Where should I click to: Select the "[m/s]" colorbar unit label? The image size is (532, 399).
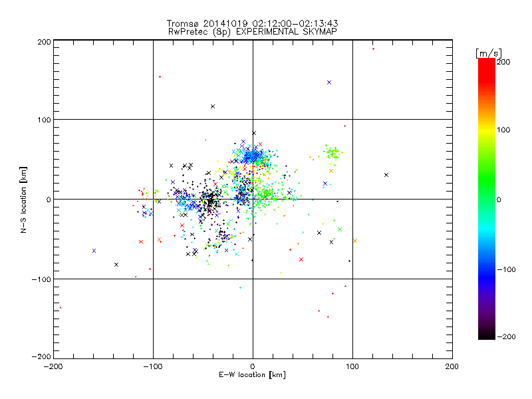click(489, 53)
